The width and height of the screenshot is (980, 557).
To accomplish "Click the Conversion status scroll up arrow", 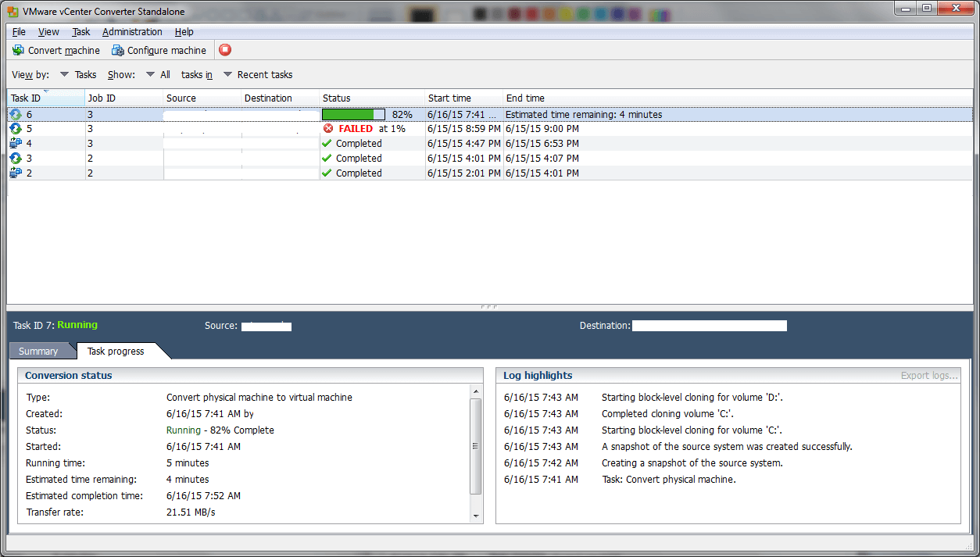I will point(475,391).
